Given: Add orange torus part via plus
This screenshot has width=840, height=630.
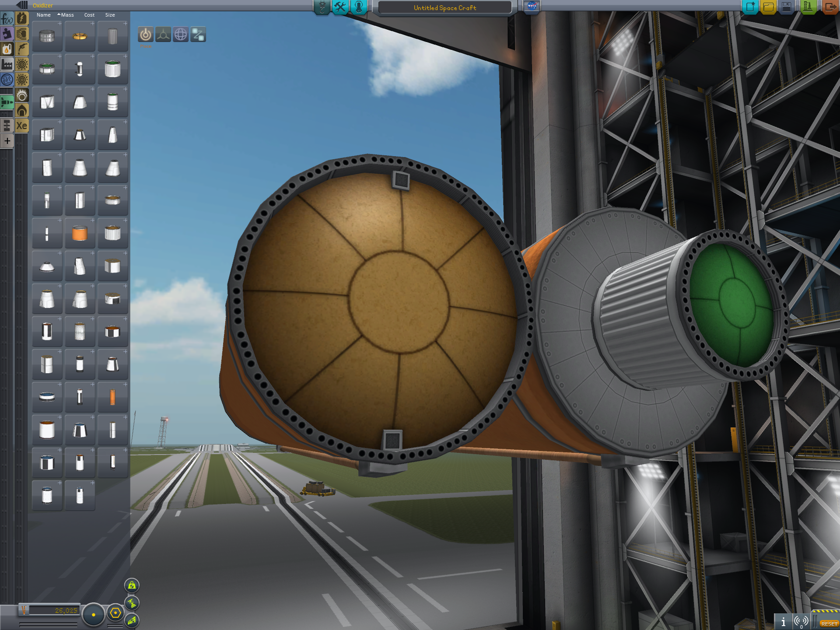Looking at the screenshot, I should point(92,24).
